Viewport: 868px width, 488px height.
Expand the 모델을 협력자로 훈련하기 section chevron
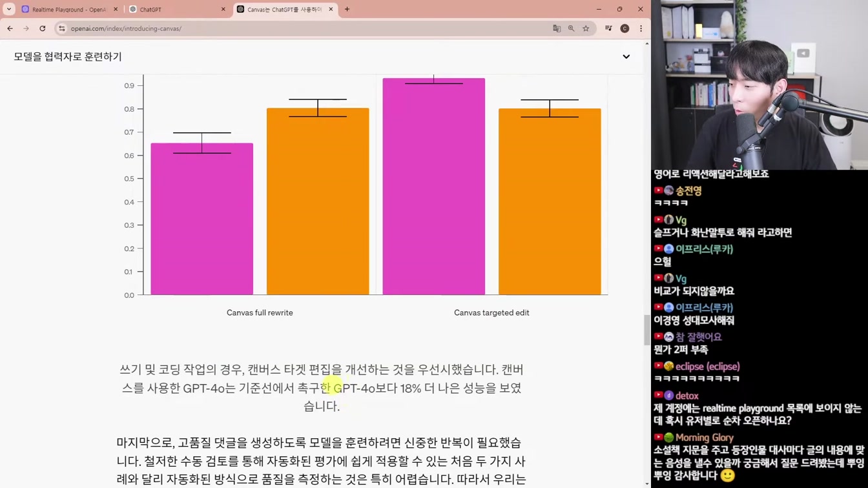[x=626, y=57]
